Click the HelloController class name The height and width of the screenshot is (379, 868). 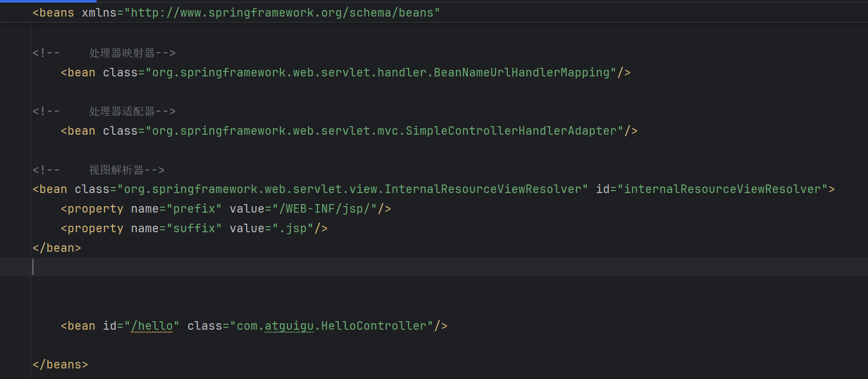tap(374, 326)
